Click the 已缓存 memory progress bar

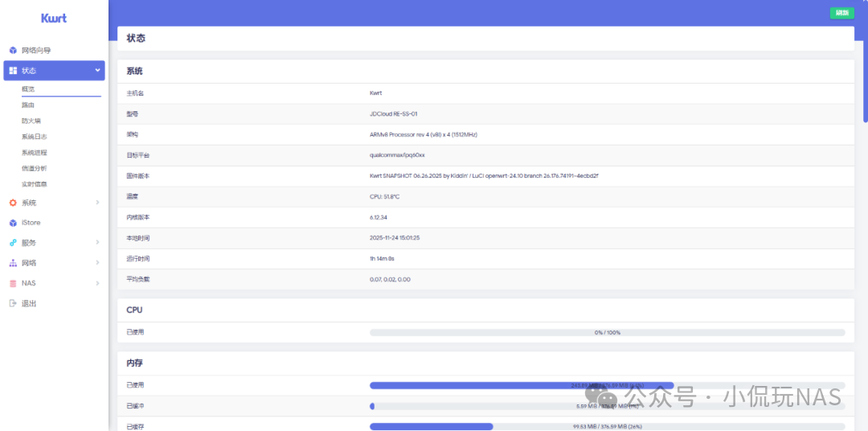click(608, 426)
